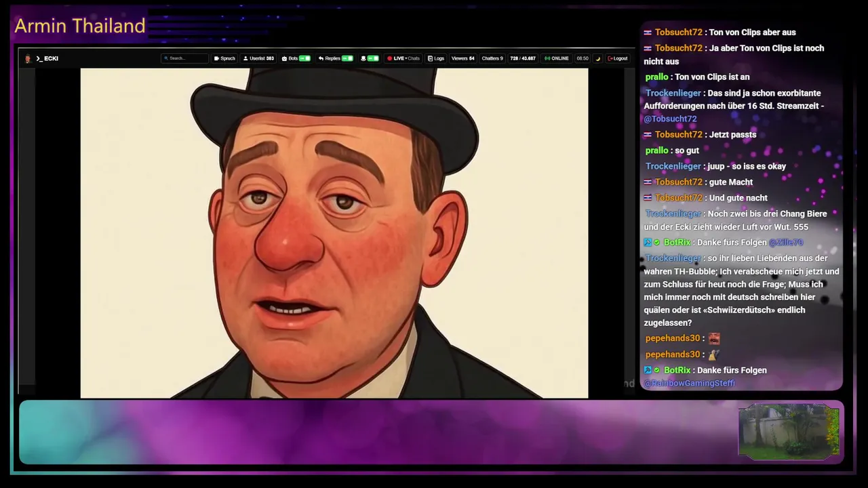Toggle the switch after Replies
868x488 pixels.
point(373,58)
